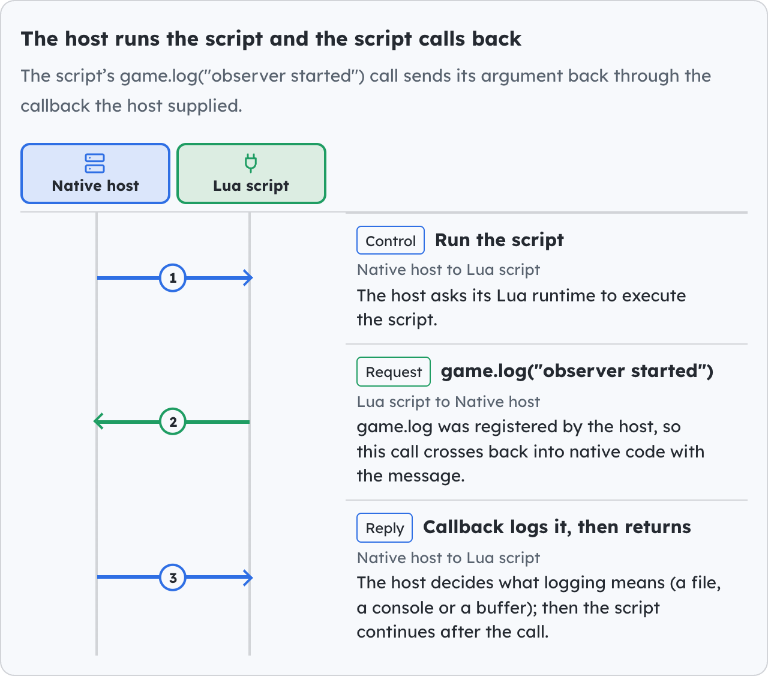Click the Control tag badge
Screen dimensions: 768x700
[x=391, y=240]
